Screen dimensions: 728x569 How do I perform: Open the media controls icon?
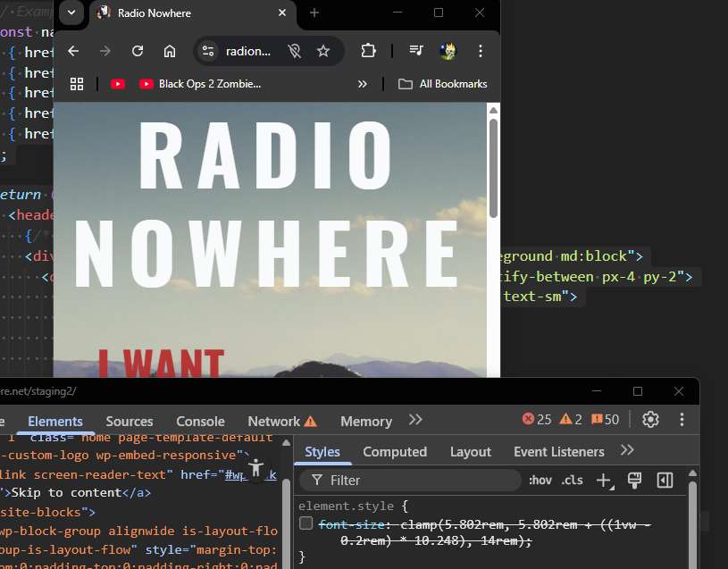(416, 51)
